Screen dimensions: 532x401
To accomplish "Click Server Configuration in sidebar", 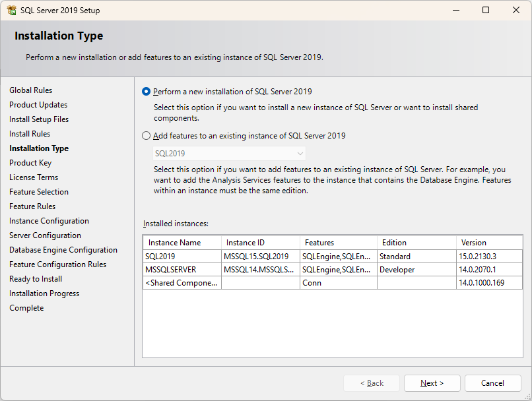I will coord(45,235).
